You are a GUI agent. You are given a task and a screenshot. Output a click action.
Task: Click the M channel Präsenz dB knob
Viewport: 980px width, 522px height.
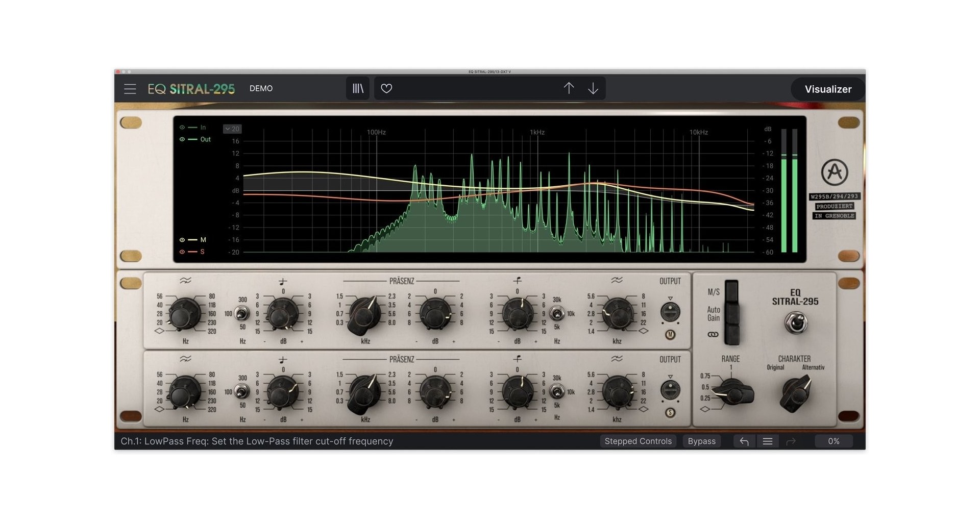pos(435,314)
